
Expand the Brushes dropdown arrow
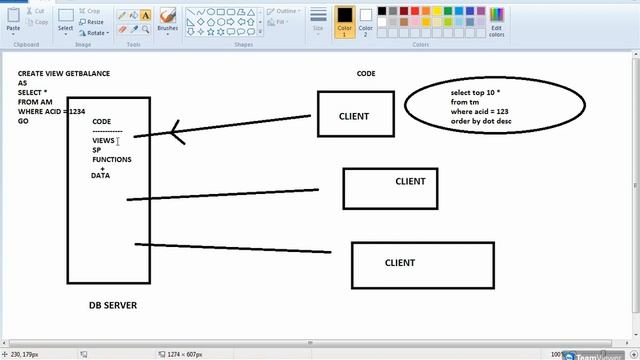coord(167,34)
